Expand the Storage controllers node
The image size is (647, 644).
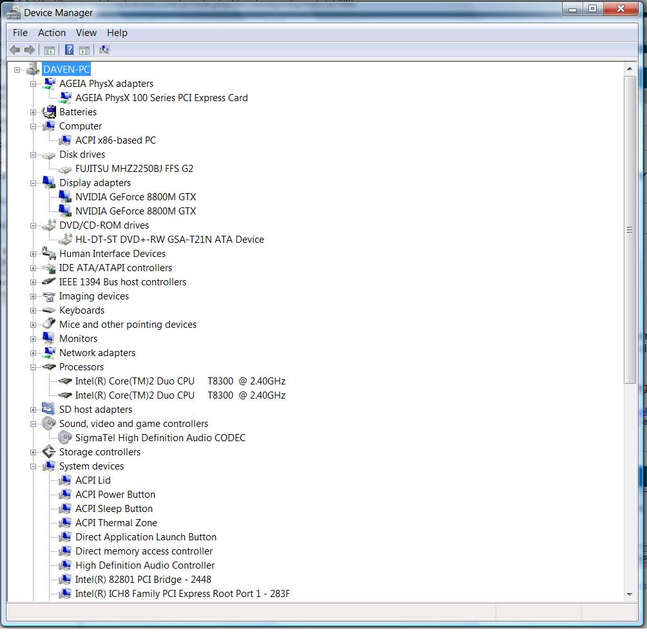point(33,452)
